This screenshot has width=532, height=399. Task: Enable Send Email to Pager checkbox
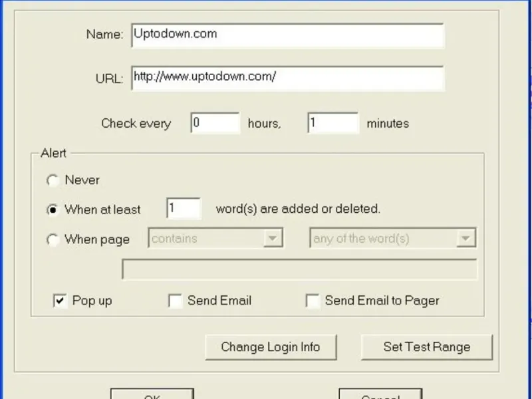coord(313,301)
